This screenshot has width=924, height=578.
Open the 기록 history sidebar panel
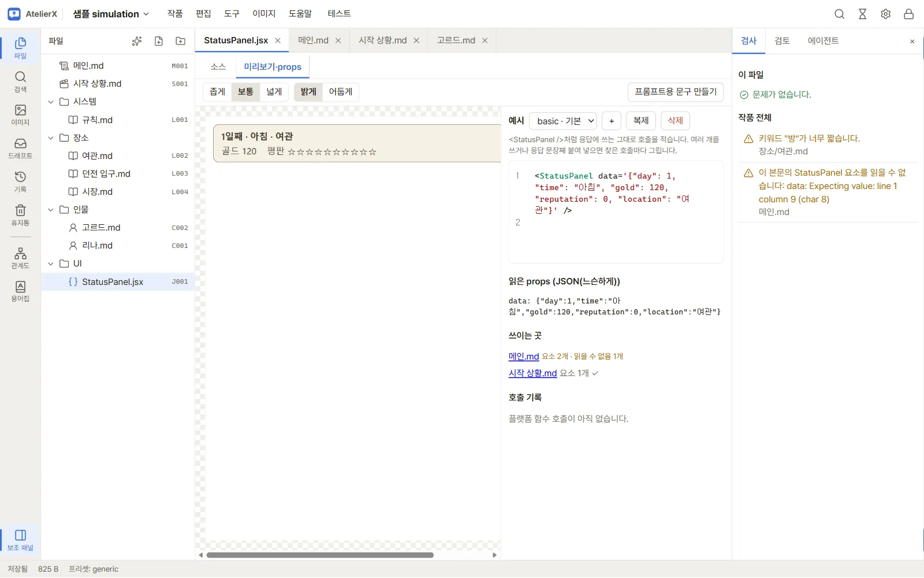20,182
